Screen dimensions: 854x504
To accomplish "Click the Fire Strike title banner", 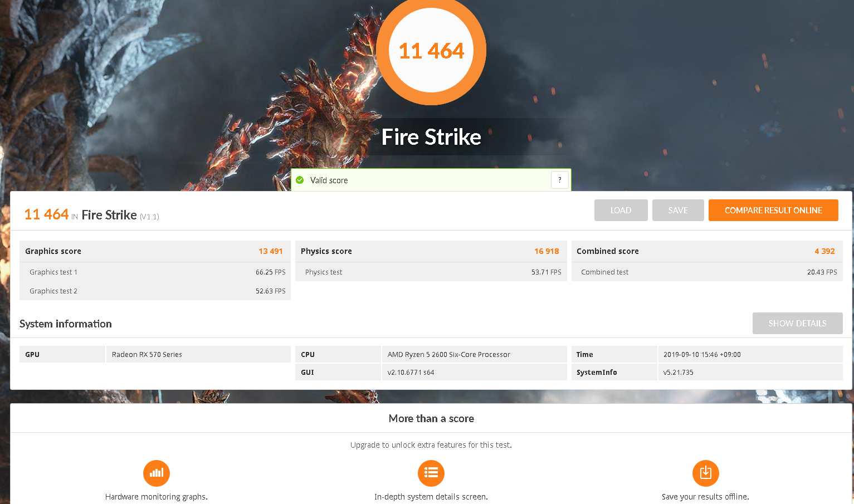I will [x=431, y=137].
